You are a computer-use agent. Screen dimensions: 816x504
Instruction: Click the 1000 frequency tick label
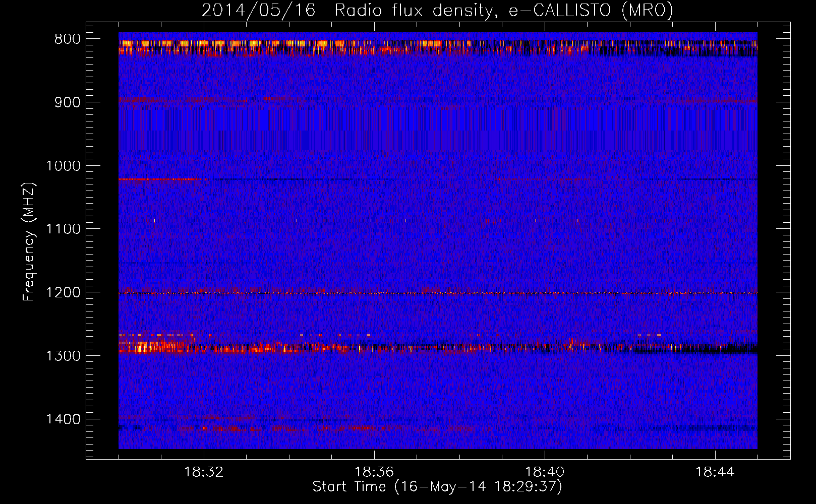[63, 166]
